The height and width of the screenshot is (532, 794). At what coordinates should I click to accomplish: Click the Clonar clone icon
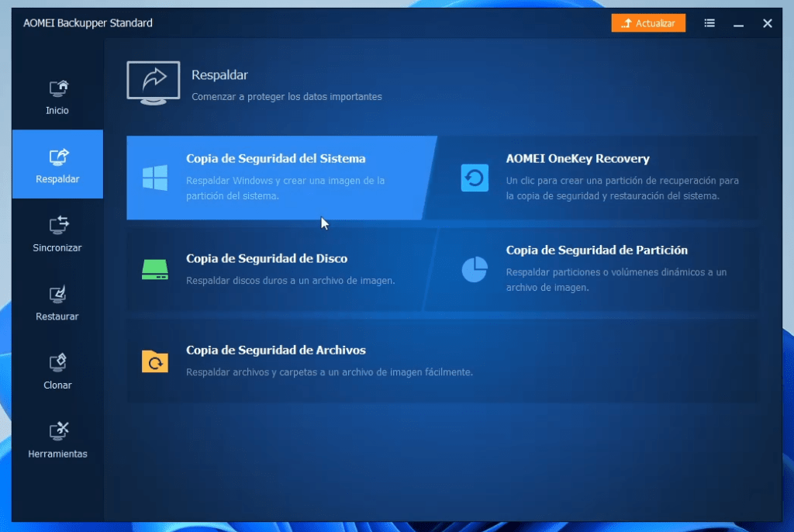click(x=58, y=363)
